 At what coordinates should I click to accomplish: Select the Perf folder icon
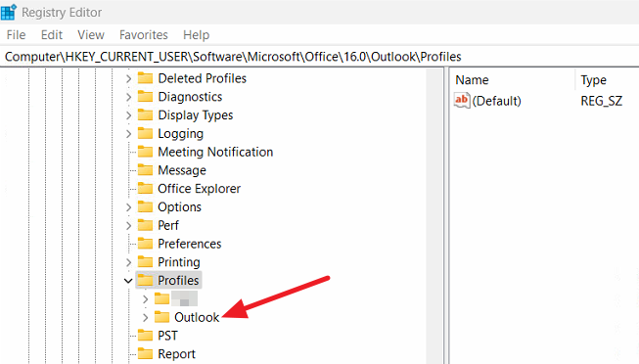coord(145,225)
